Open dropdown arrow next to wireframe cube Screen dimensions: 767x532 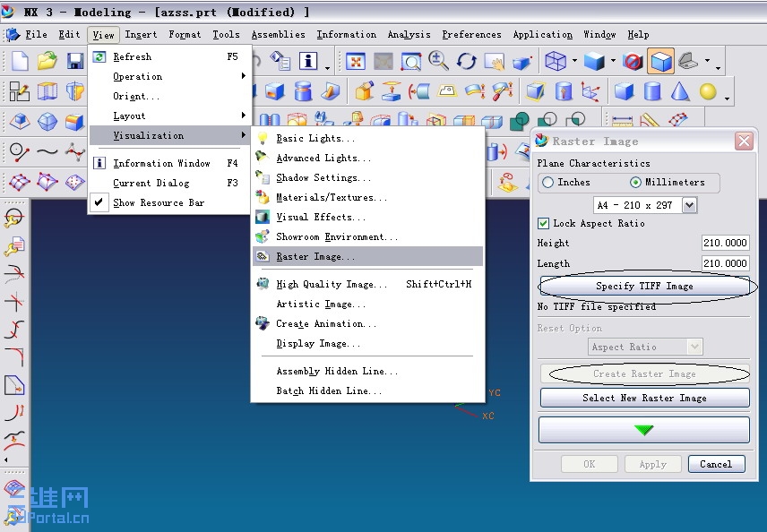tap(574, 61)
